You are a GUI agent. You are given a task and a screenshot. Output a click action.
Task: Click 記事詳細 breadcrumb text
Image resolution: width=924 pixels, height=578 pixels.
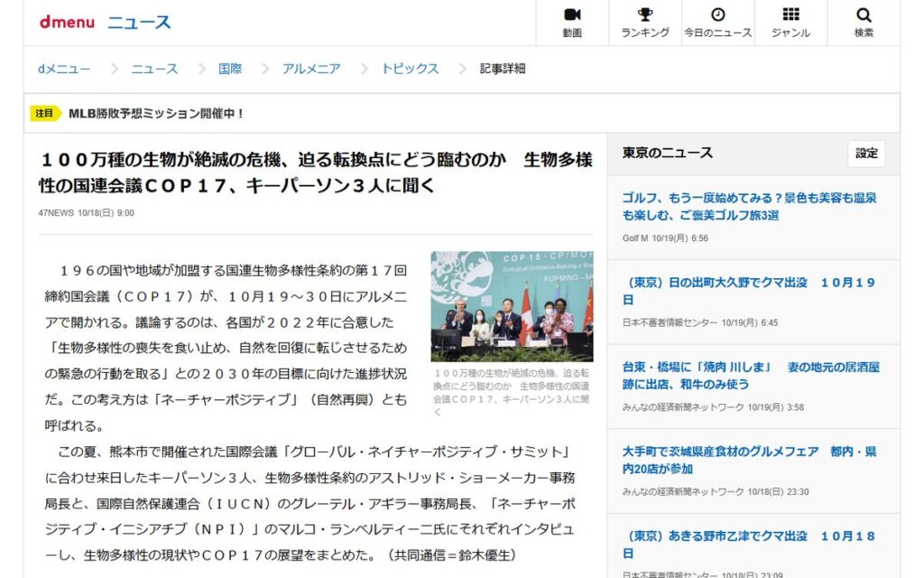point(503,69)
